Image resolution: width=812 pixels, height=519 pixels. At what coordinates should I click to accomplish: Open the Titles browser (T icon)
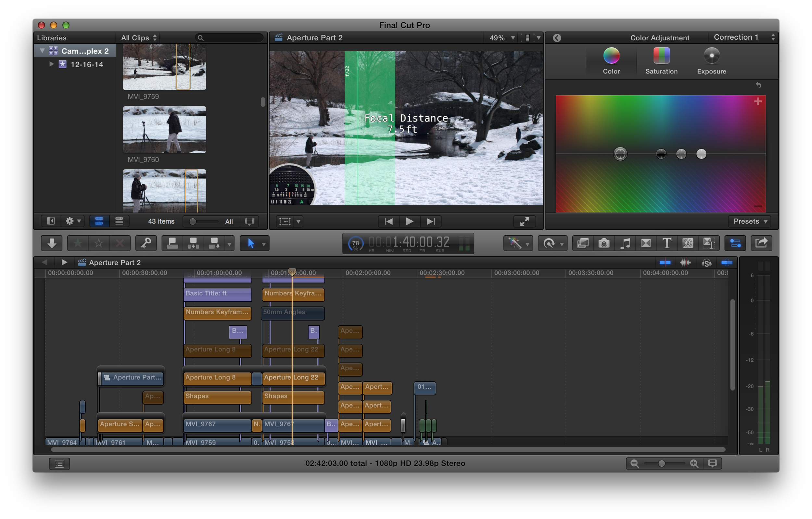point(667,243)
